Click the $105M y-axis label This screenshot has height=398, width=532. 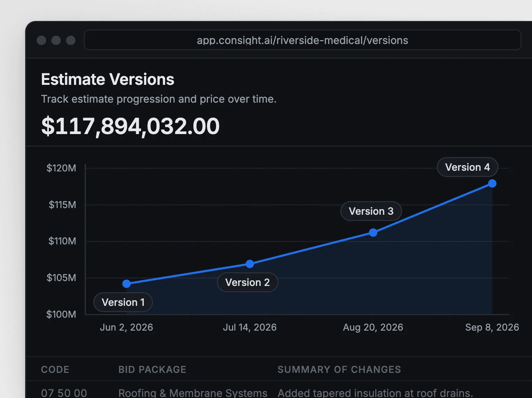pyautogui.click(x=61, y=278)
